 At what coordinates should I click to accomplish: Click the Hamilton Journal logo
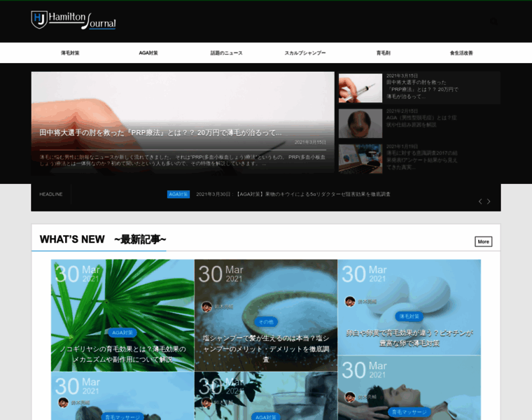(x=73, y=20)
